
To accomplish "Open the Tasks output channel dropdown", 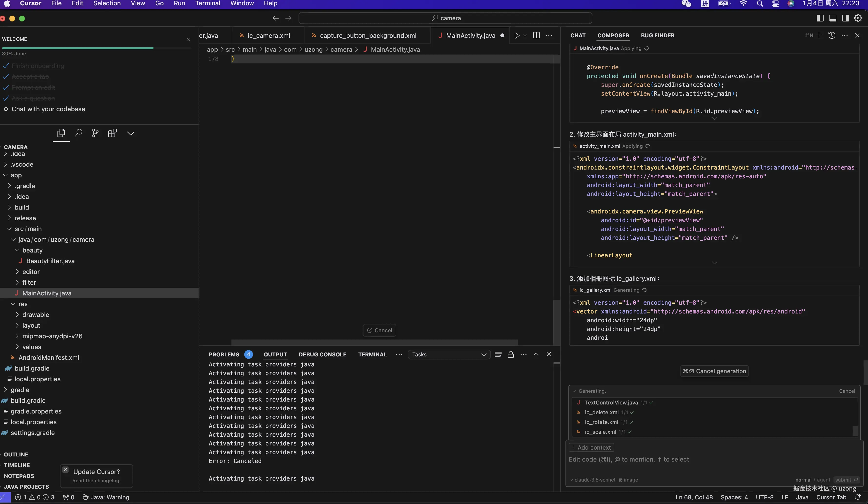I will pos(449,354).
